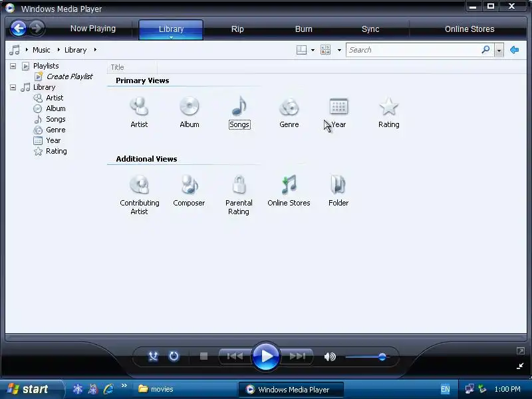
Task: Click the Title column header
Action: (x=132, y=67)
